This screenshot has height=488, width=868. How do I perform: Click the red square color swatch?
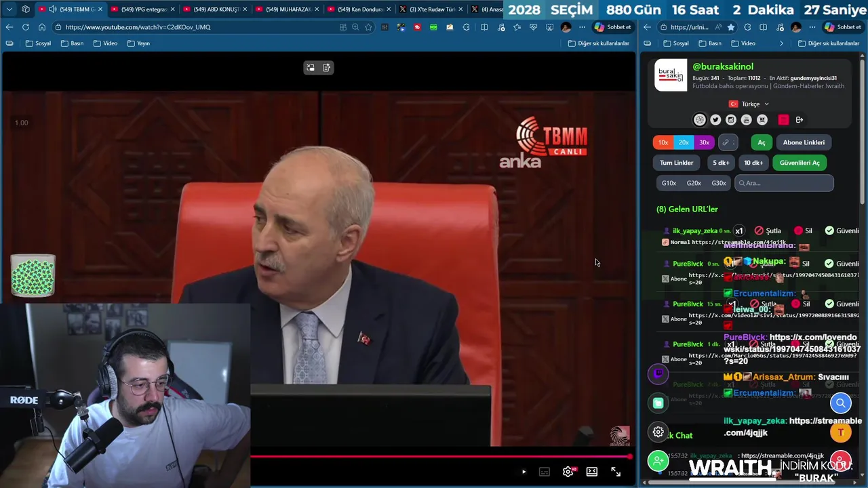[783, 120]
